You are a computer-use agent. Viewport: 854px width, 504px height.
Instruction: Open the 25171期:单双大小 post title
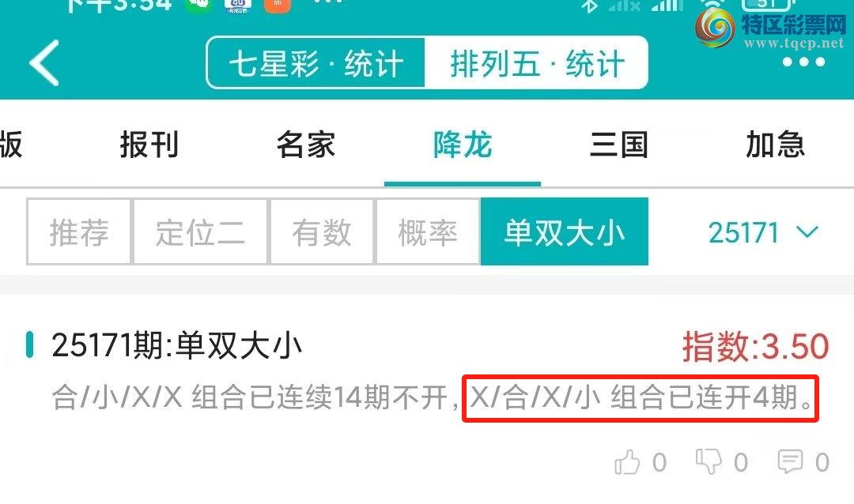176,345
